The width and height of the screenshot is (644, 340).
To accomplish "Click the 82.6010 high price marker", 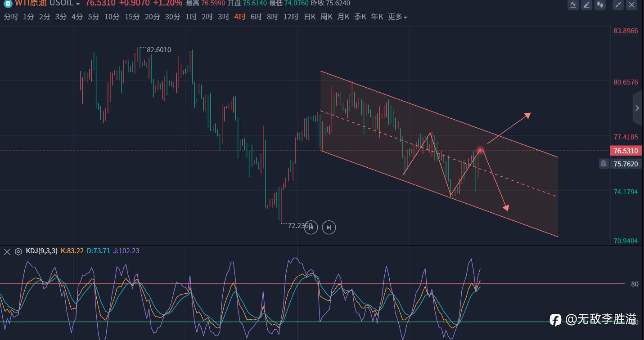I will click(159, 50).
